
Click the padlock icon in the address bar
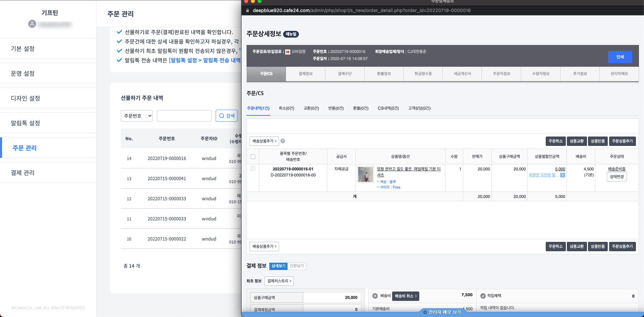(248, 10)
